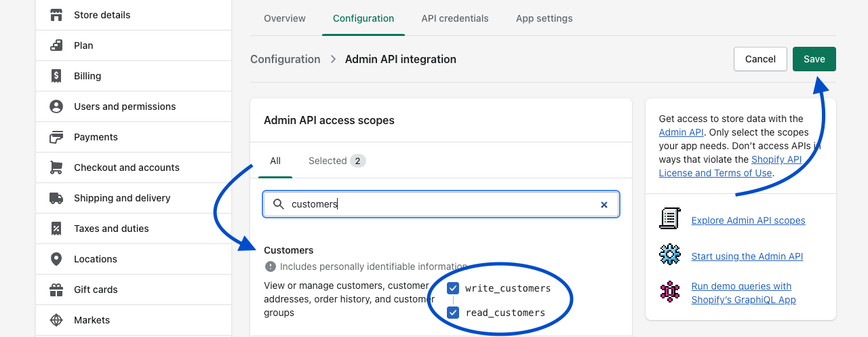Click the Taxes and duties percent icon
This screenshot has width=868, height=337.
coord(56,229)
